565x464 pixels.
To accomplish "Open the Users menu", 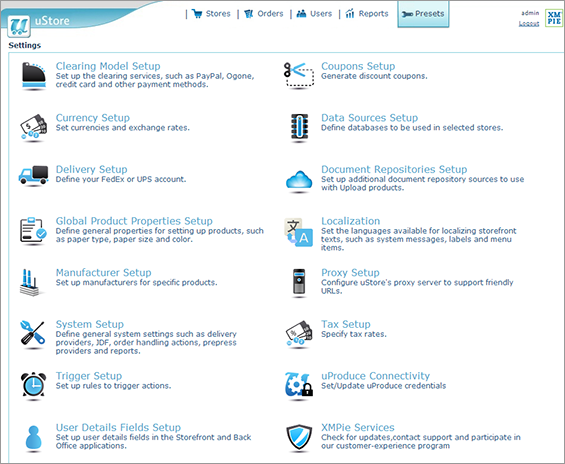I will tap(314, 14).
